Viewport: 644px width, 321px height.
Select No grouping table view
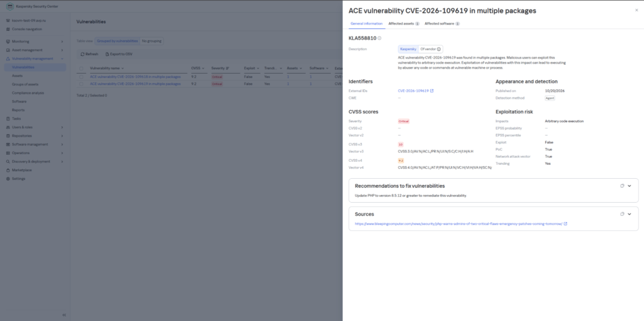152,41
